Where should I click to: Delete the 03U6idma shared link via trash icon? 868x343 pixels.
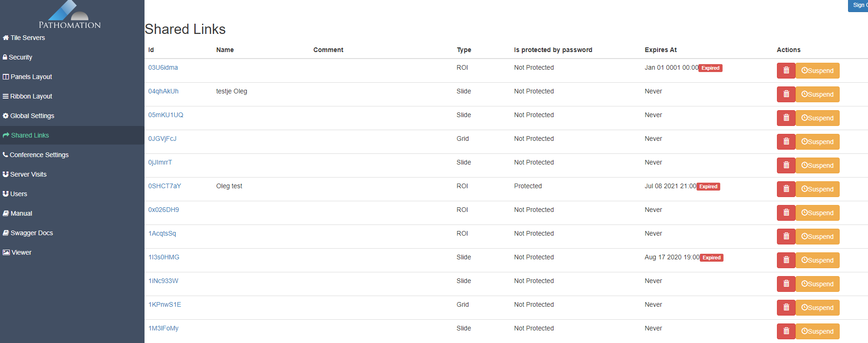click(x=786, y=71)
